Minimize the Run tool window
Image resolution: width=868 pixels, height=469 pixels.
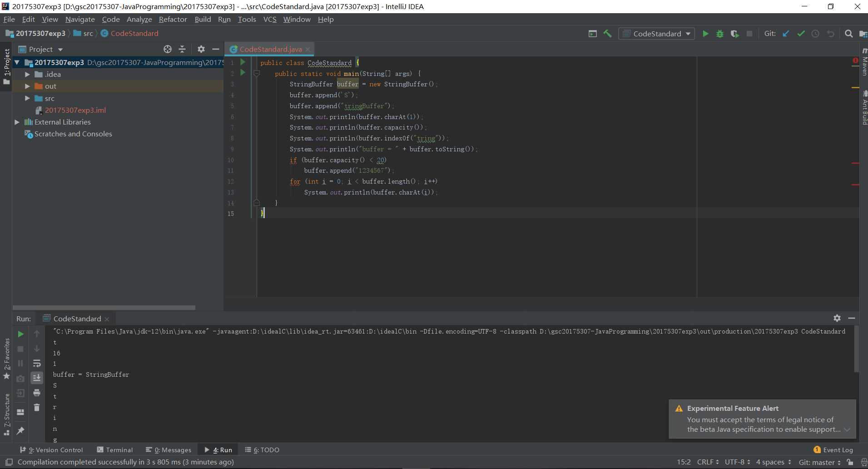[852, 318]
